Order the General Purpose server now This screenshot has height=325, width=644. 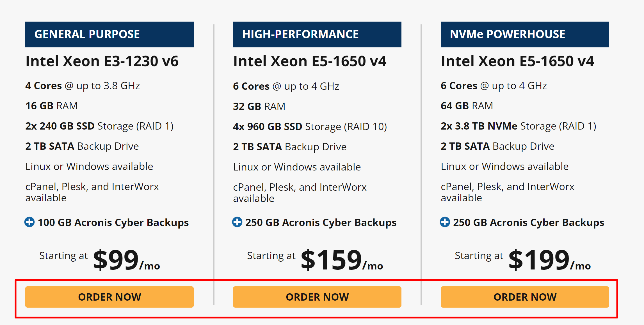[109, 297]
